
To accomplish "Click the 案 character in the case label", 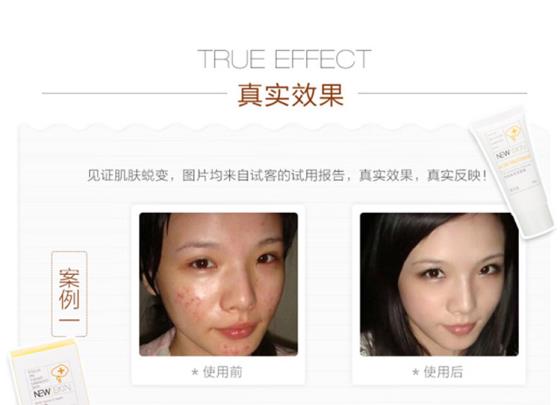I will (x=69, y=277).
